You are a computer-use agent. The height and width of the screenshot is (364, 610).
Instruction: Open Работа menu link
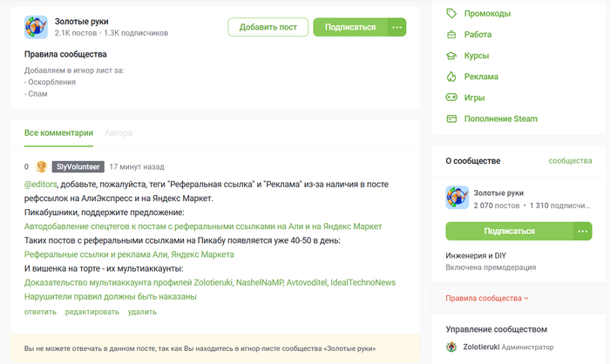pyautogui.click(x=478, y=35)
